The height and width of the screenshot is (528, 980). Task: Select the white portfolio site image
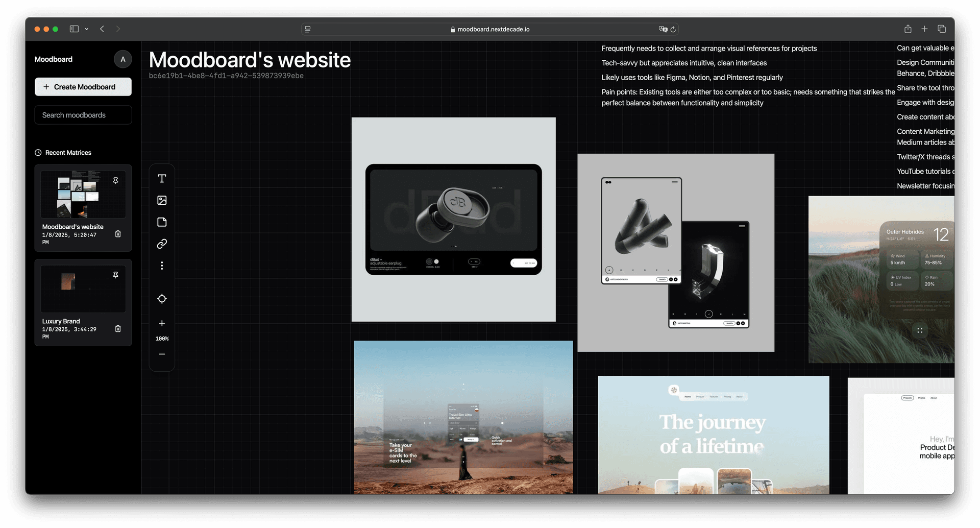click(901, 436)
